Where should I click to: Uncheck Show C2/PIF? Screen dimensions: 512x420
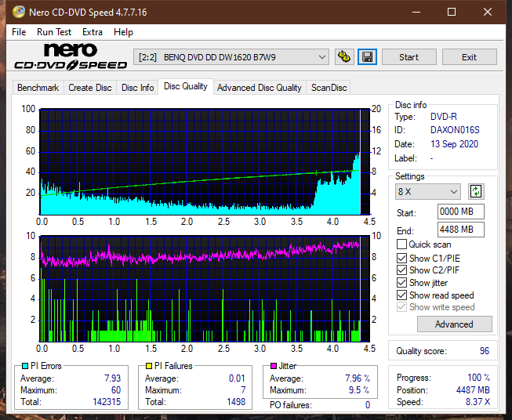401,270
